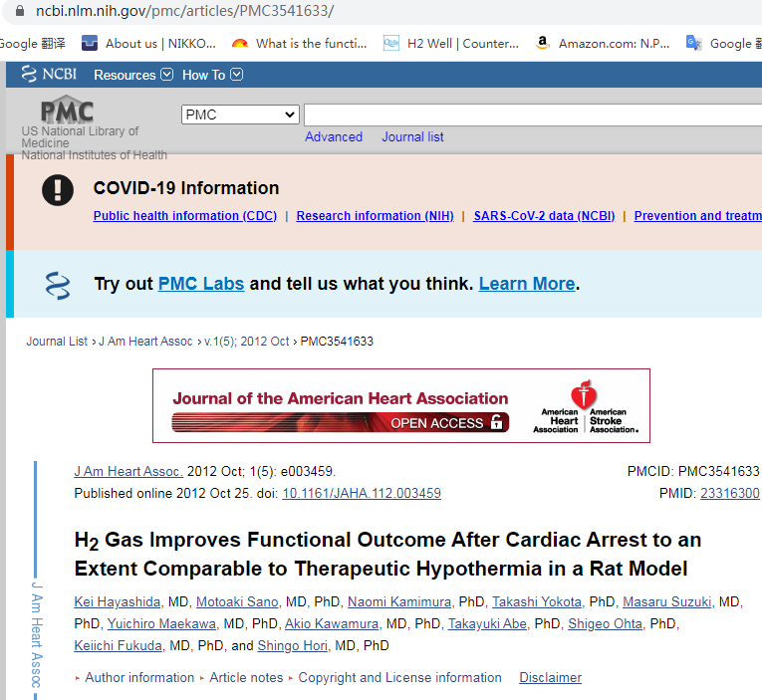Viewport: 762px width, 700px height.
Task: Open the Google Translate bookmark at right
Action: point(724,43)
